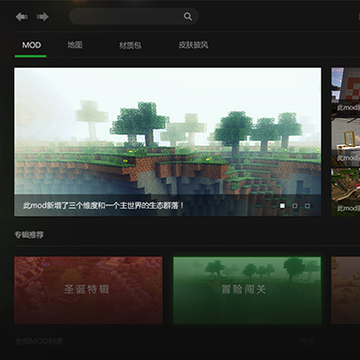Select the second carousel indicator dot
The height and width of the screenshot is (360, 360).
[295, 206]
